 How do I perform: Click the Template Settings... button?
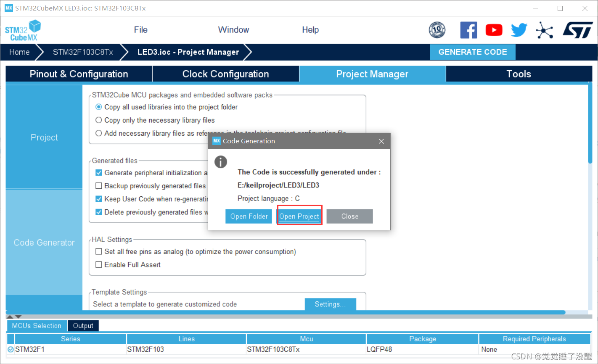pyautogui.click(x=330, y=304)
